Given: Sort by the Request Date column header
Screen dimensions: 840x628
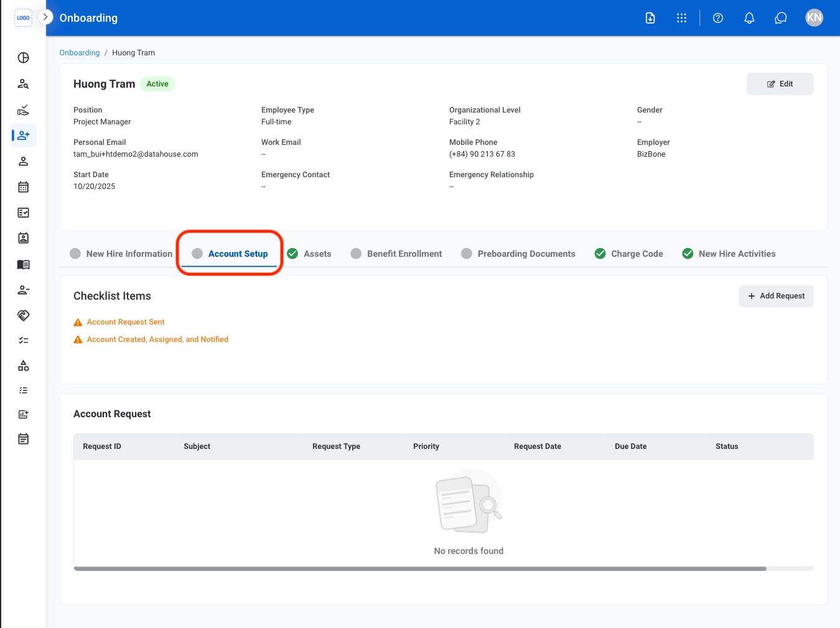Looking at the screenshot, I should pyautogui.click(x=538, y=446).
